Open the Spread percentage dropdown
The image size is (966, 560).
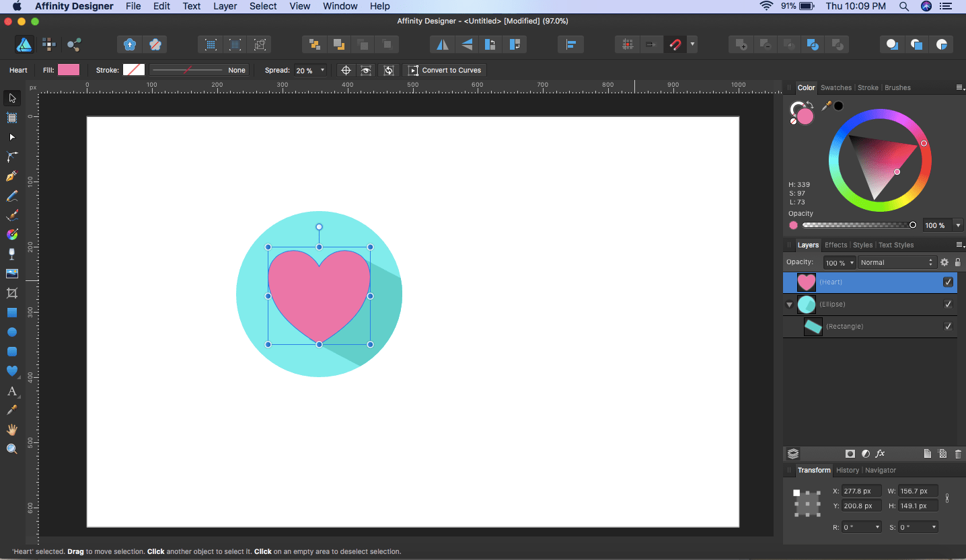(322, 71)
